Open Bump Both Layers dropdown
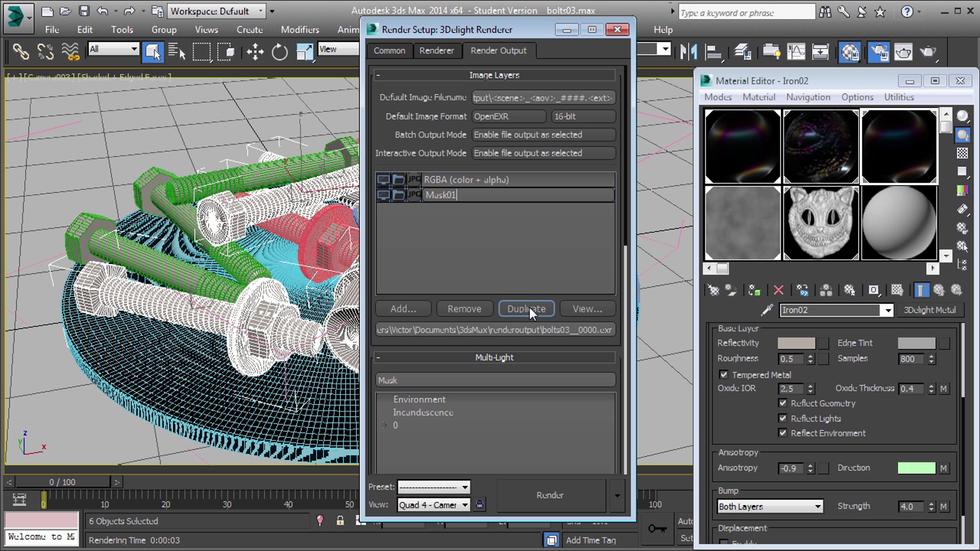Image resolution: width=980 pixels, height=551 pixels. (x=770, y=507)
